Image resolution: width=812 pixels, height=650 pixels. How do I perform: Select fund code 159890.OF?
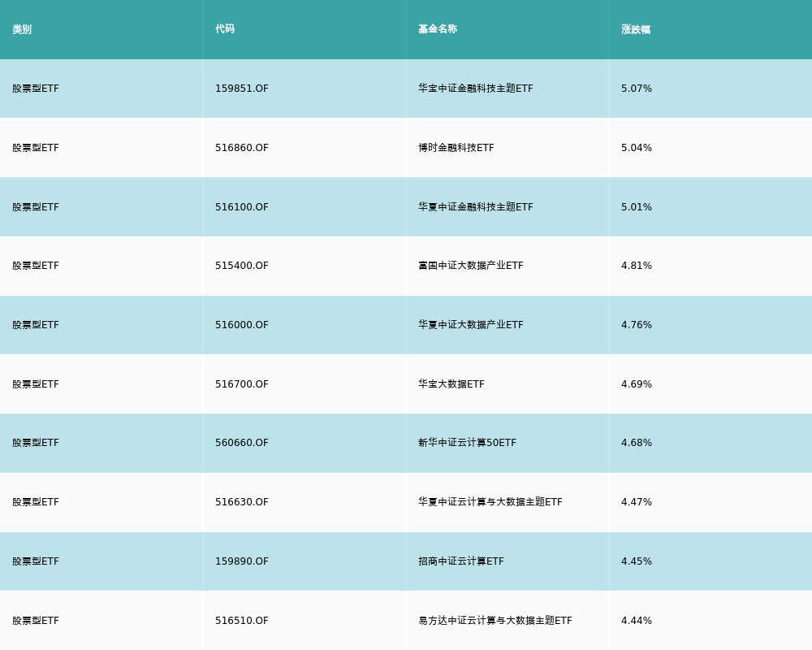point(242,561)
